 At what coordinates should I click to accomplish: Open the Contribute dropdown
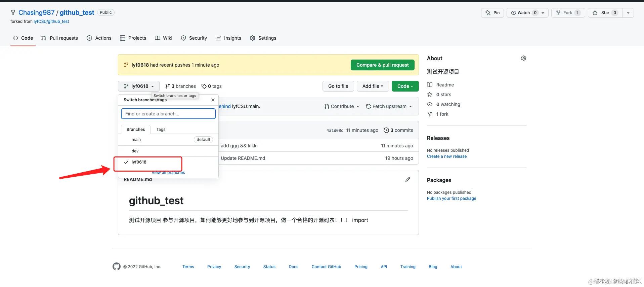tap(342, 106)
